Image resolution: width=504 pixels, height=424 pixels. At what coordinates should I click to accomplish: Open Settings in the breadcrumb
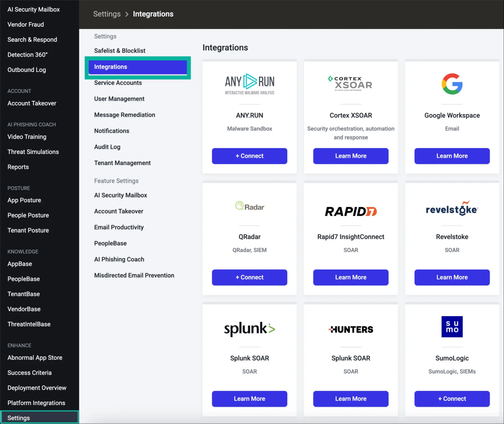(107, 14)
